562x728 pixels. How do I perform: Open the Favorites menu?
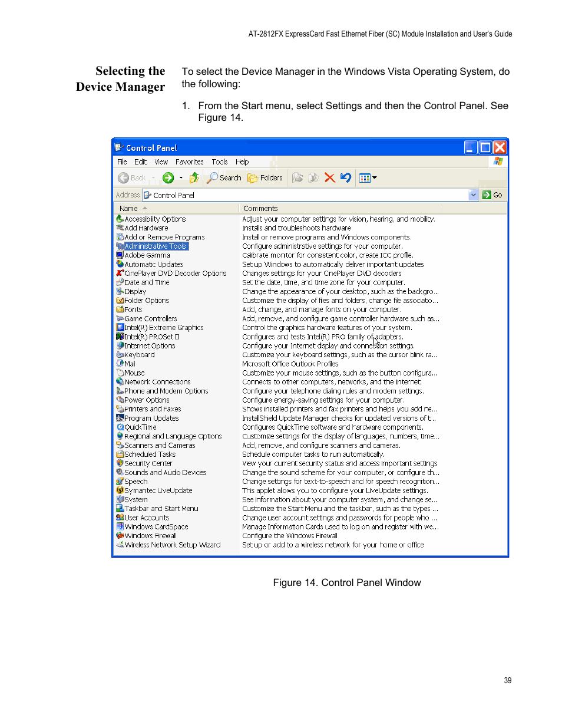click(189, 162)
